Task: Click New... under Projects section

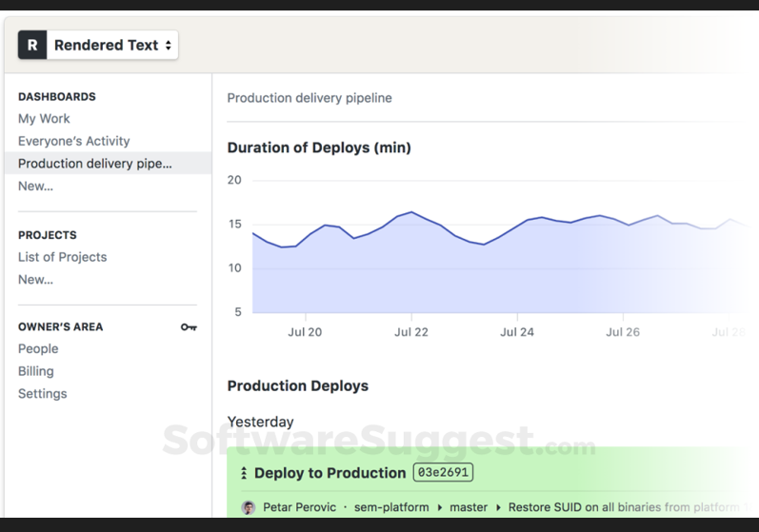Action: pos(35,280)
